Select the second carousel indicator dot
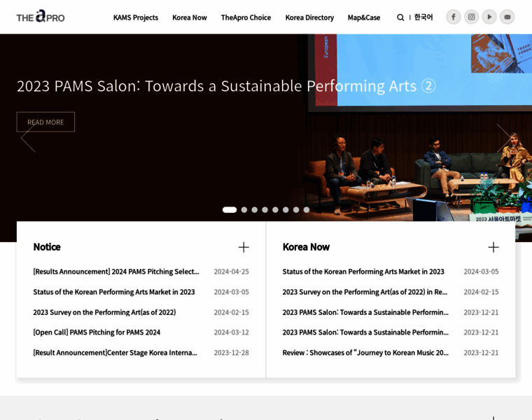The image size is (532, 420). [x=244, y=209]
